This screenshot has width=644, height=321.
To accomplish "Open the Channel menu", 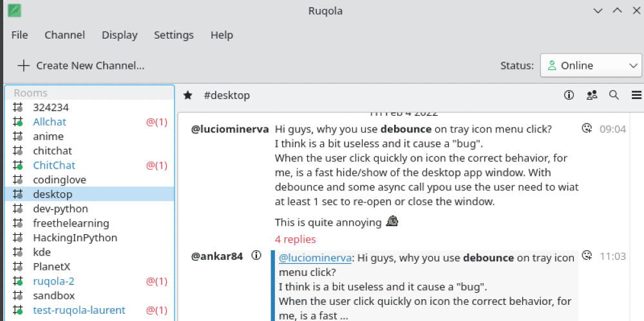I will (x=65, y=35).
